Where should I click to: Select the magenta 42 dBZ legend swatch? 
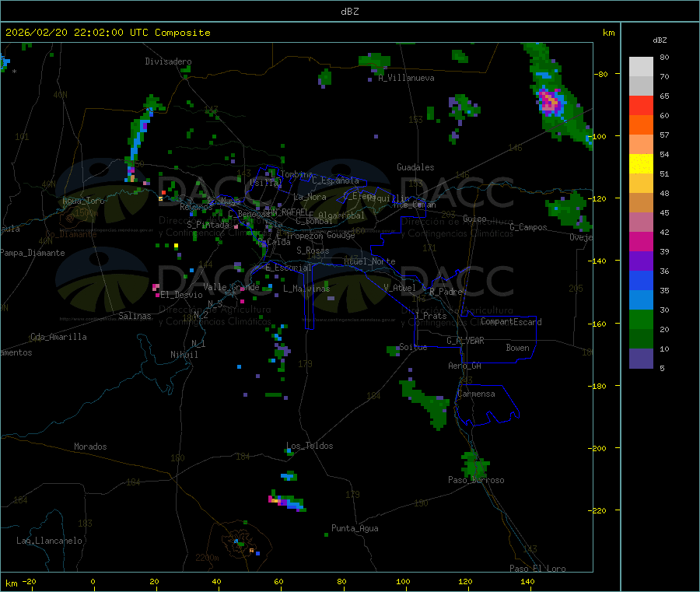click(641, 241)
